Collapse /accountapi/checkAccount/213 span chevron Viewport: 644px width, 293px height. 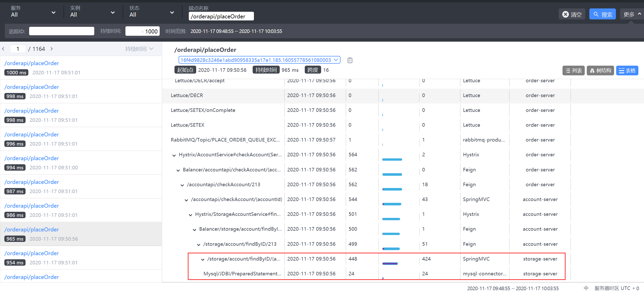coord(182,185)
